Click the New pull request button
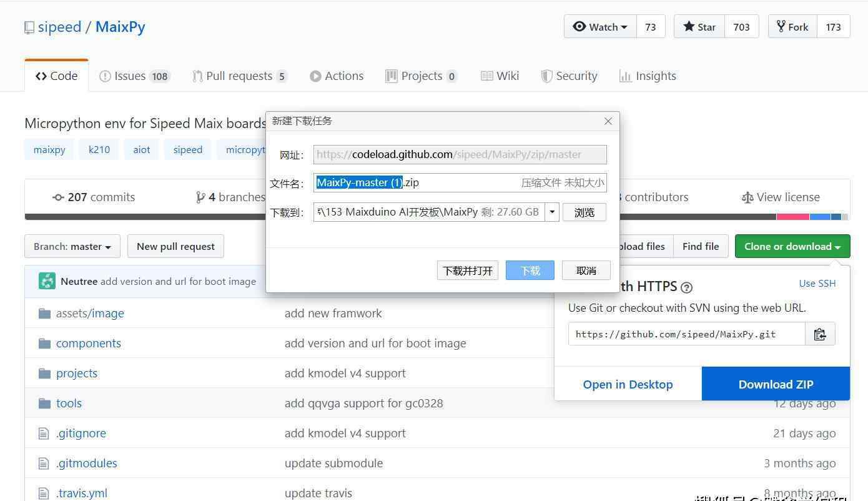 [175, 246]
